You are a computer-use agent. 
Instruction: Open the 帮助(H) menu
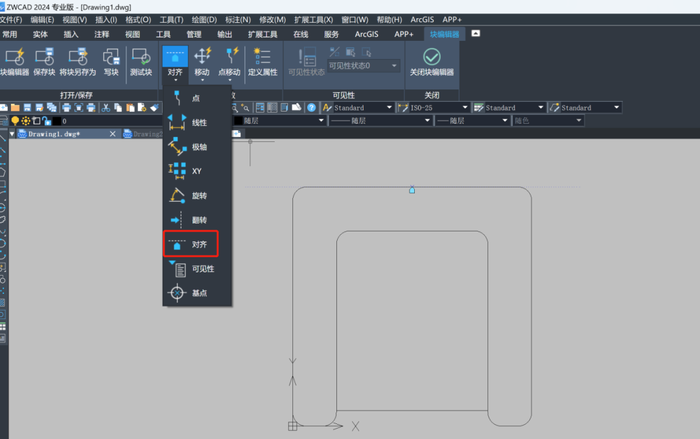(x=389, y=20)
